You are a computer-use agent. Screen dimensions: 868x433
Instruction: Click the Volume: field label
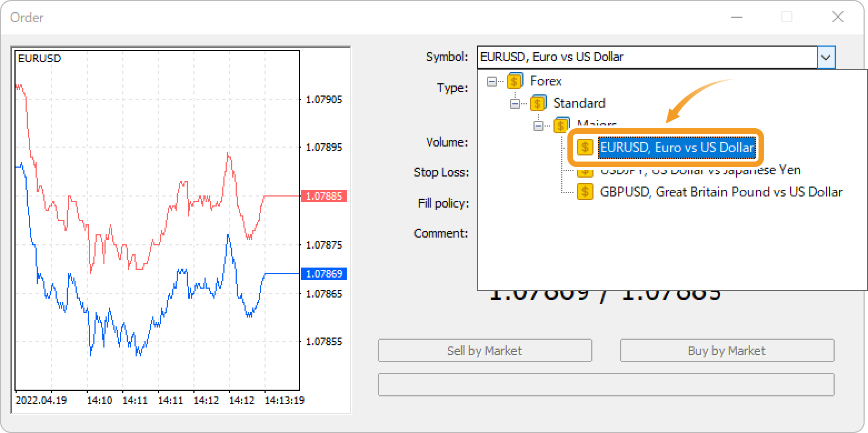click(447, 142)
